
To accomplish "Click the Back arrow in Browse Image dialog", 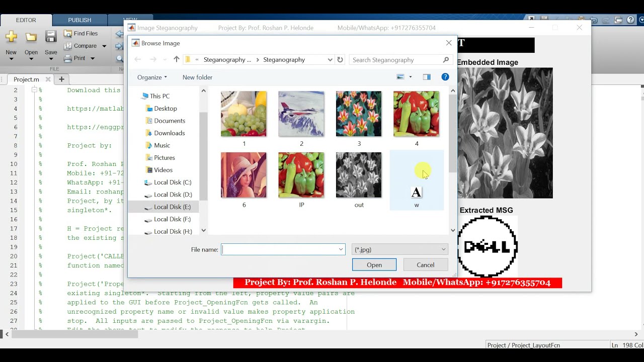I will click(x=138, y=59).
